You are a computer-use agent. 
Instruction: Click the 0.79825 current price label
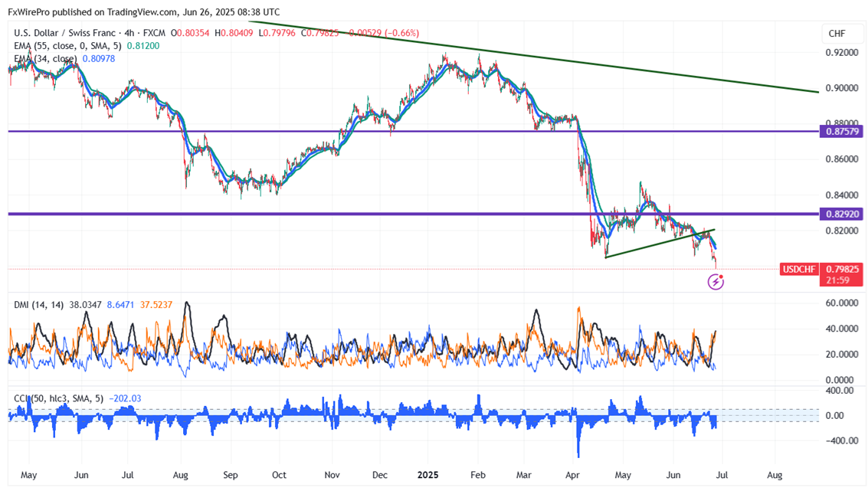click(x=842, y=270)
